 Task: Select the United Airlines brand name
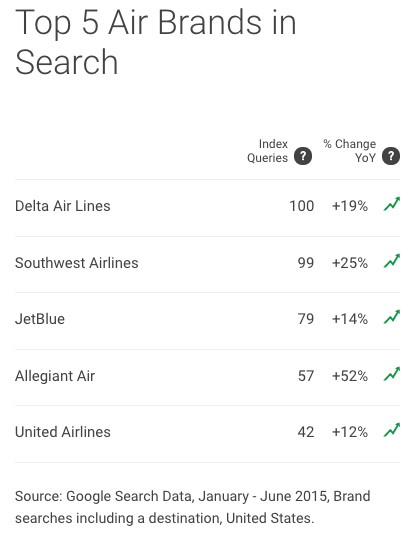(x=63, y=432)
